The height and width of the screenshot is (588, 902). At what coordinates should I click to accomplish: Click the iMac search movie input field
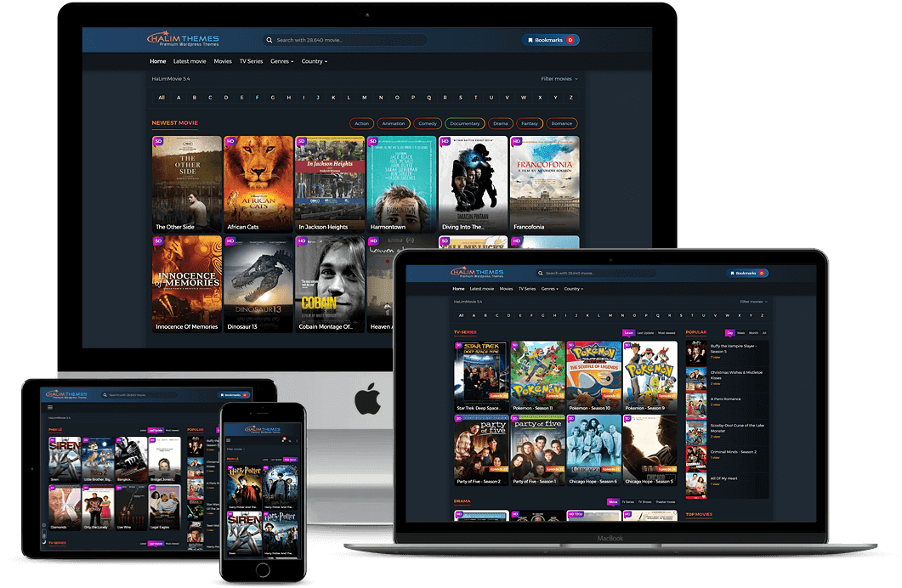click(345, 40)
